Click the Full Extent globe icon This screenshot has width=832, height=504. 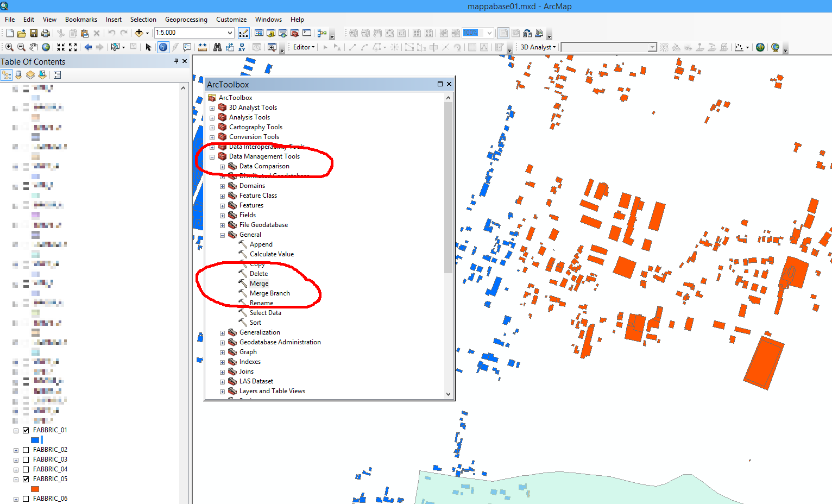click(46, 47)
